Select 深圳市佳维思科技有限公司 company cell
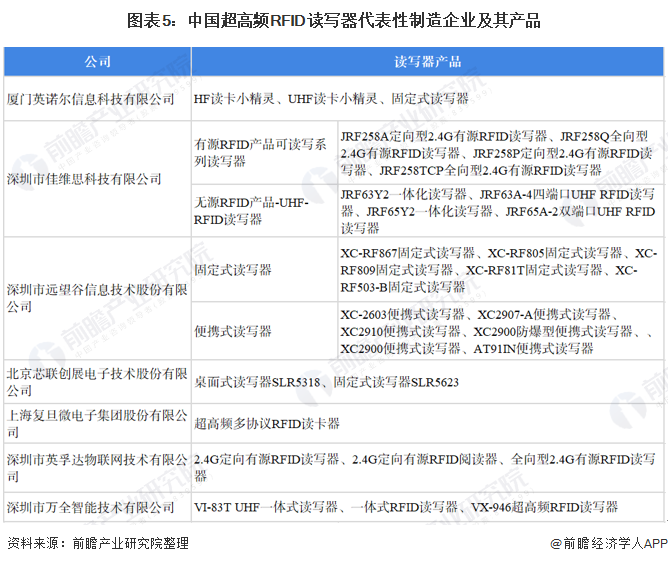The width and height of the screenshot is (668, 564). (x=84, y=179)
